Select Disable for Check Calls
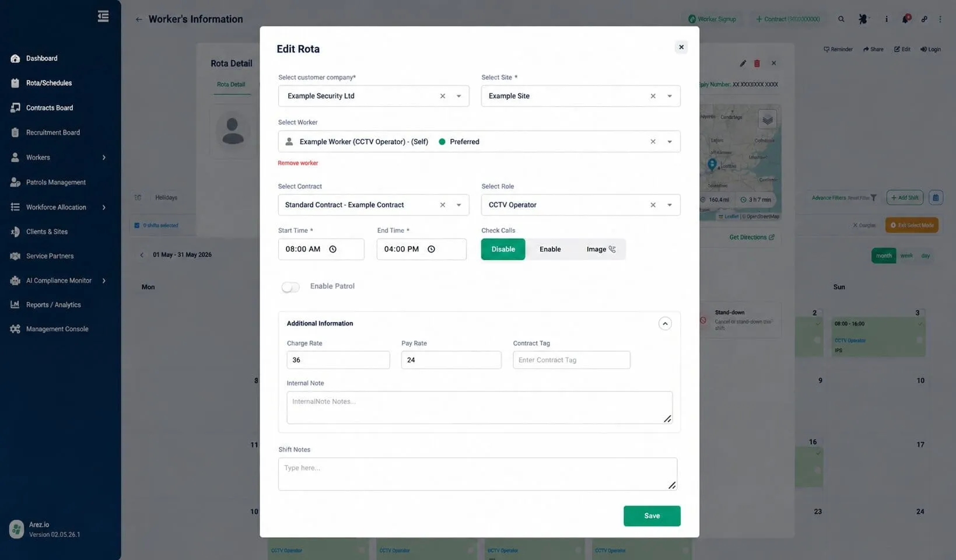 503,249
